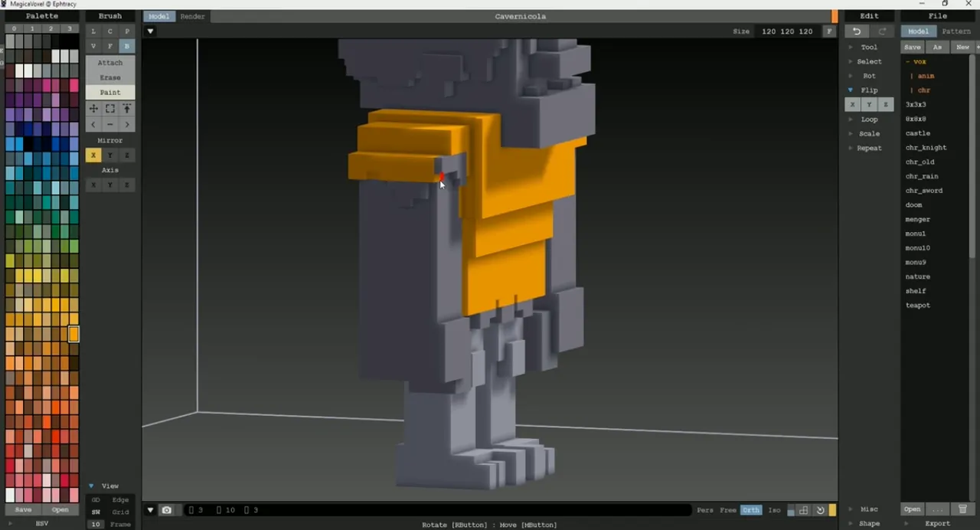This screenshot has height=530, width=980.
Task: Select palette page 2 tab
Action: [51, 28]
